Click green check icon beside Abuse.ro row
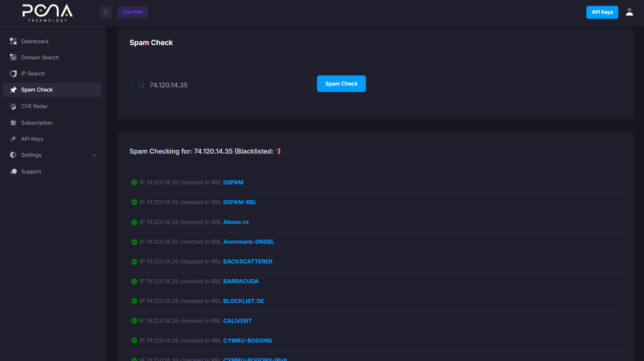 click(134, 222)
